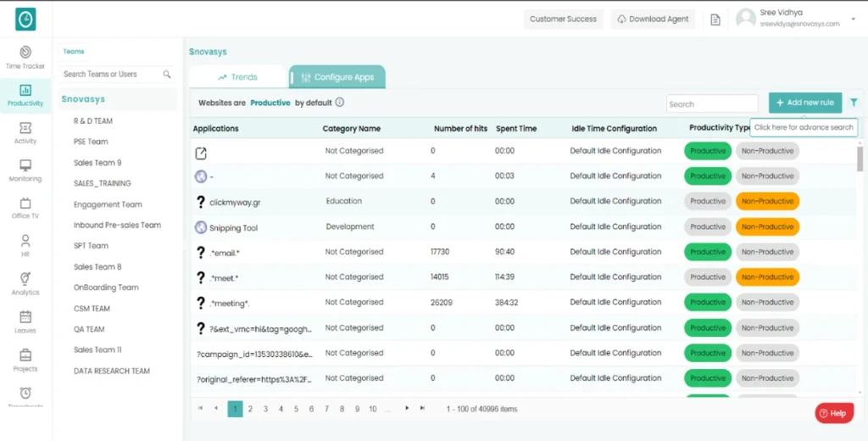This screenshot has height=441, width=868.
Task: Go to page 2 of the list
Action: pos(250,409)
